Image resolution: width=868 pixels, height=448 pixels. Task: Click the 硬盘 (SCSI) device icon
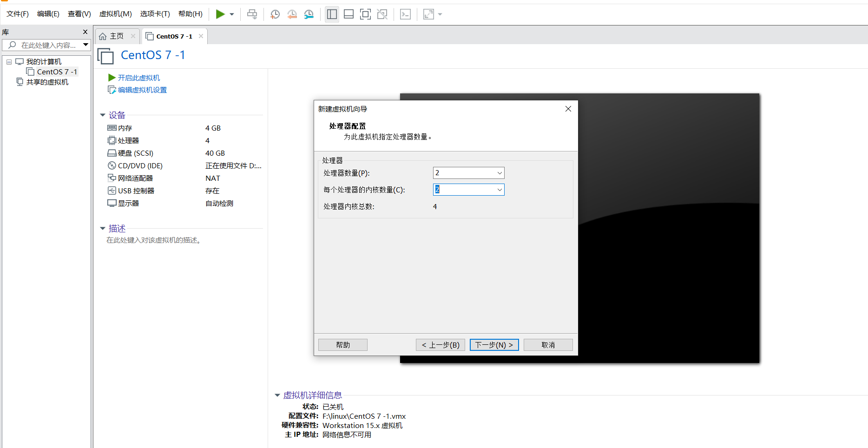[112, 153]
